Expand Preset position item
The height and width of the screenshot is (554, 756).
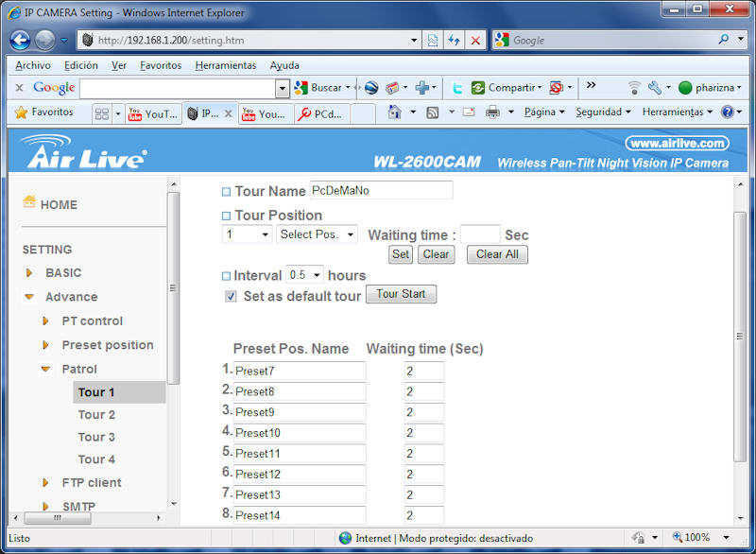click(x=45, y=345)
